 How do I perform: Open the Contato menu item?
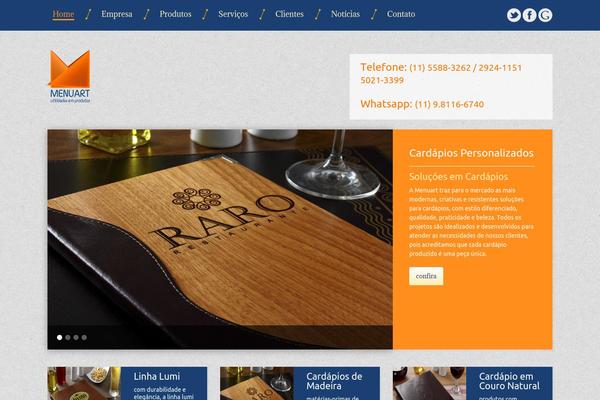tap(401, 14)
